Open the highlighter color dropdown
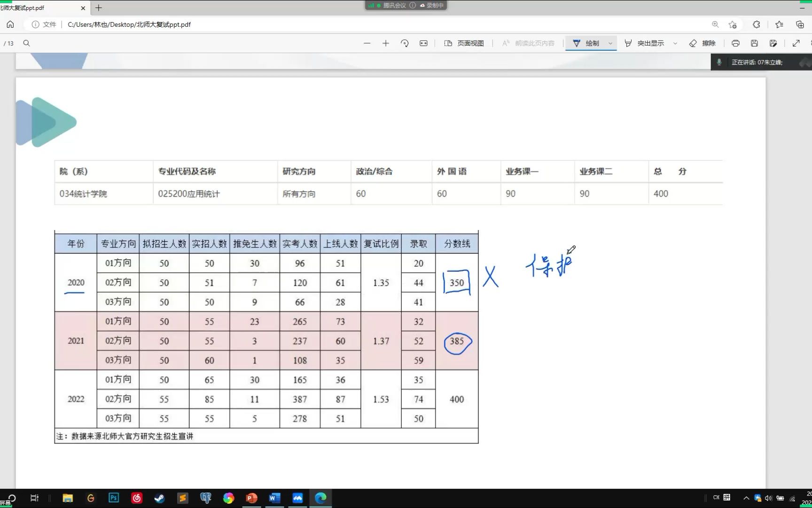The height and width of the screenshot is (508, 812). [675, 43]
